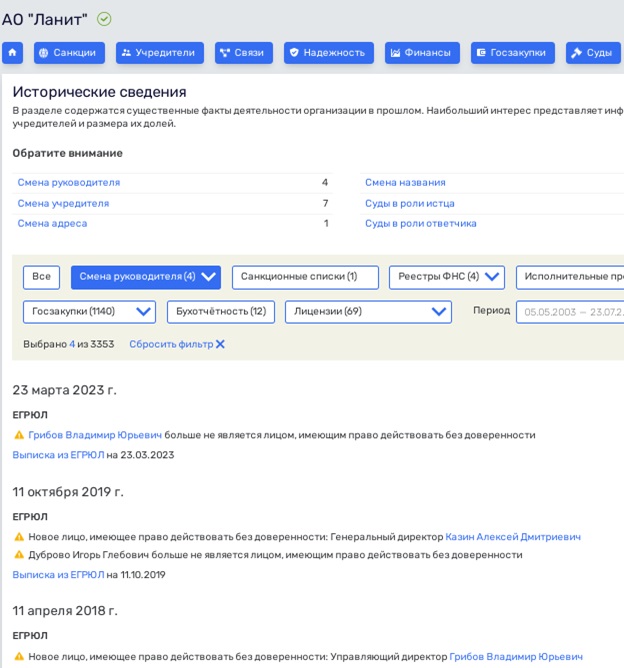The width and height of the screenshot is (624, 668).
Task: Click the shield icon on Надежность
Action: pos(294,52)
